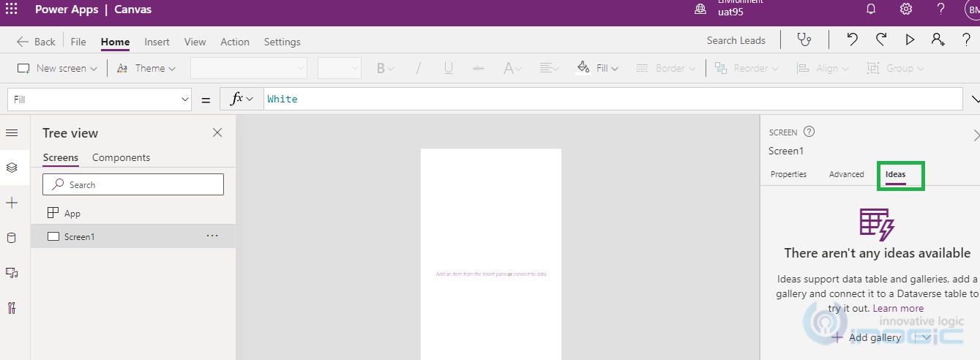Image resolution: width=980 pixels, height=360 pixels.
Task: Open the settings gear
Action: coord(906,10)
